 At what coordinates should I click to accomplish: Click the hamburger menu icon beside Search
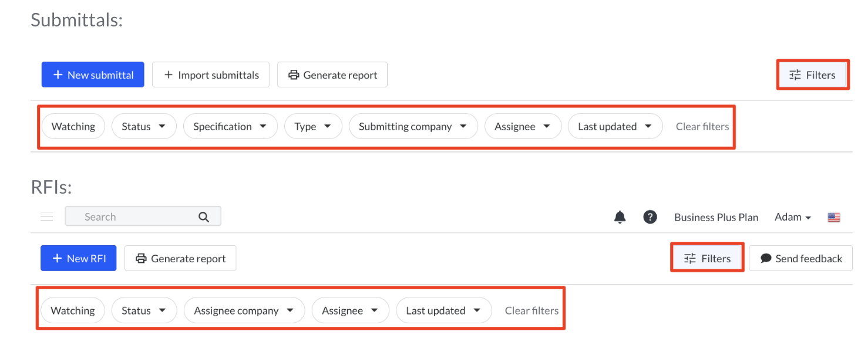(47, 217)
